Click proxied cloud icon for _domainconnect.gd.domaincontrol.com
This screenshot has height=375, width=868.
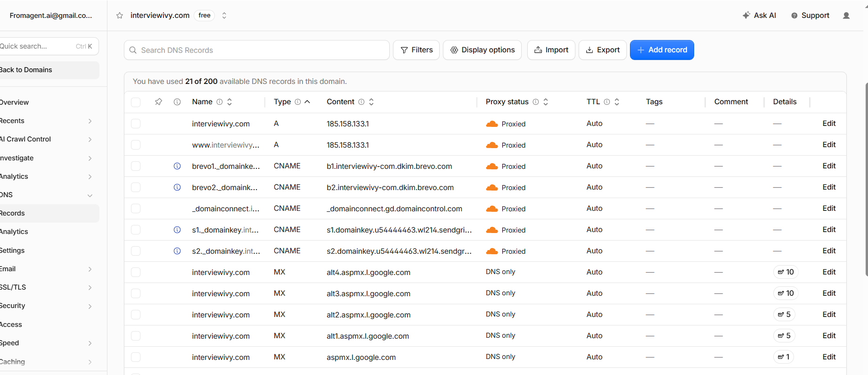coord(492,209)
